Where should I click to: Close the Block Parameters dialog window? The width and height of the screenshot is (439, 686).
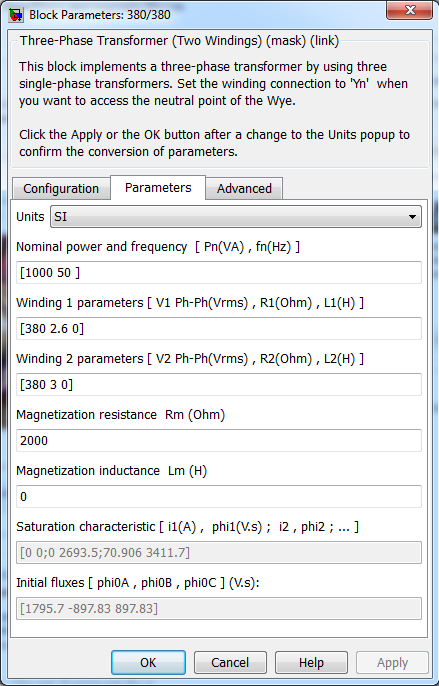409,10
